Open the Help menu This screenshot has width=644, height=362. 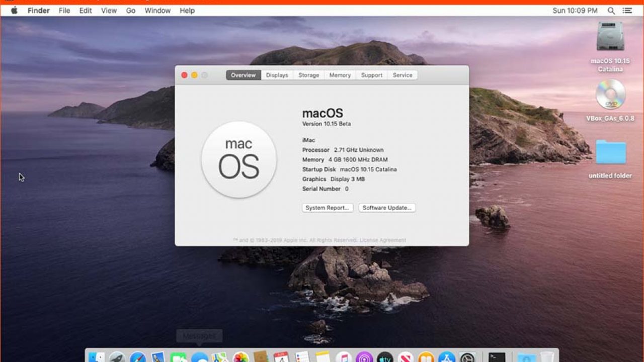pos(187,11)
